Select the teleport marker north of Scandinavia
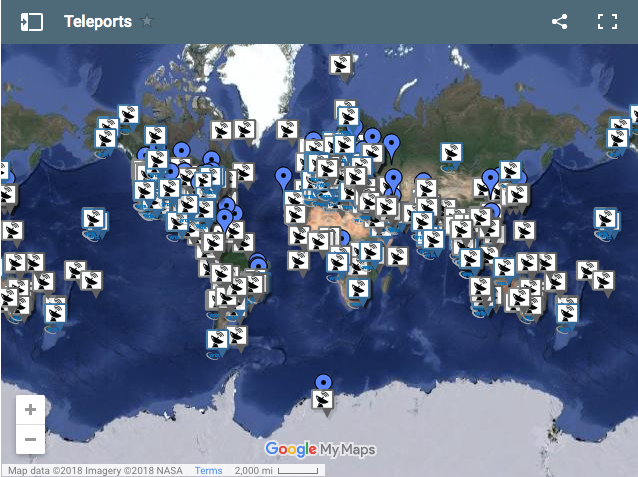This screenshot has height=477, width=638. [340, 66]
